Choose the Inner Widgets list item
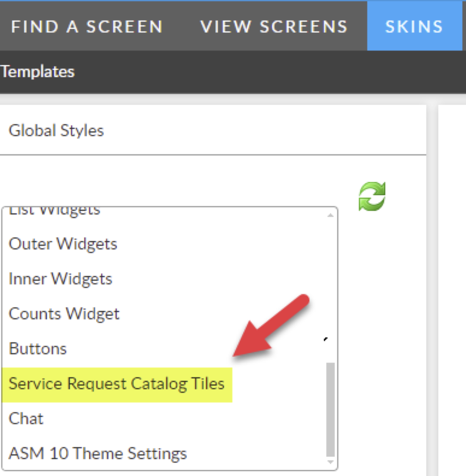Viewport: 466px width, 476px height. tap(60, 279)
